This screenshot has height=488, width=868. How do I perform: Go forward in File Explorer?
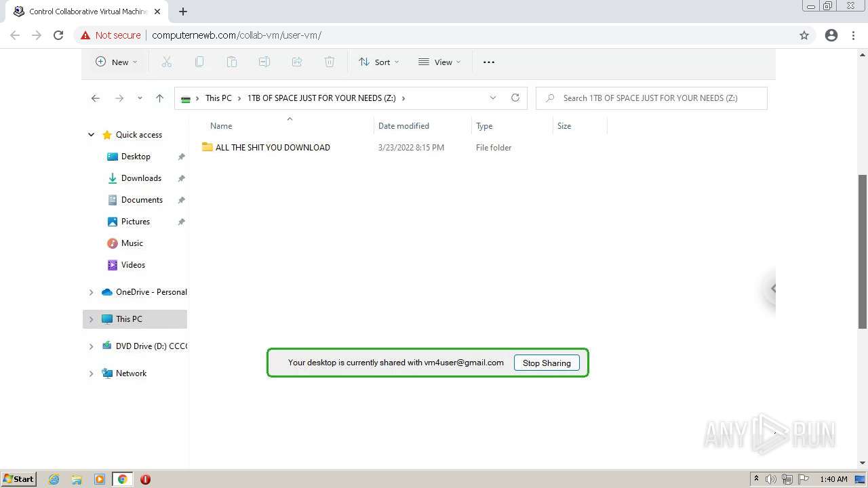coord(119,98)
